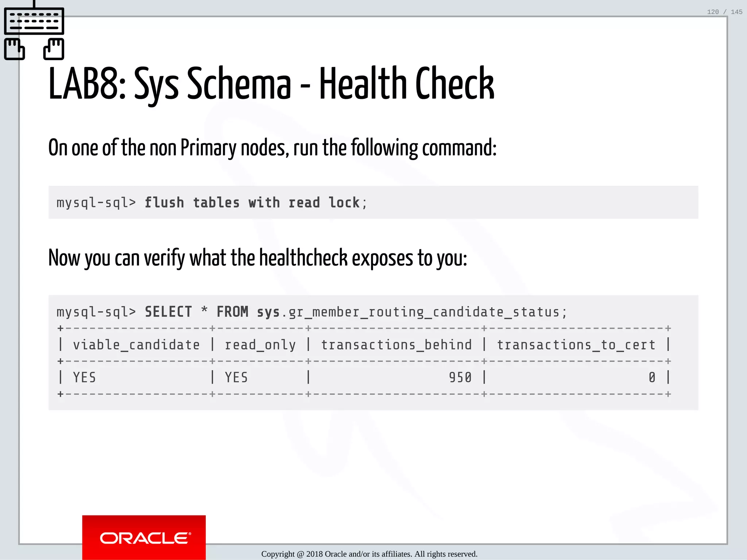
Task: Click the Oracle copyright notice footer
Action: [369, 554]
